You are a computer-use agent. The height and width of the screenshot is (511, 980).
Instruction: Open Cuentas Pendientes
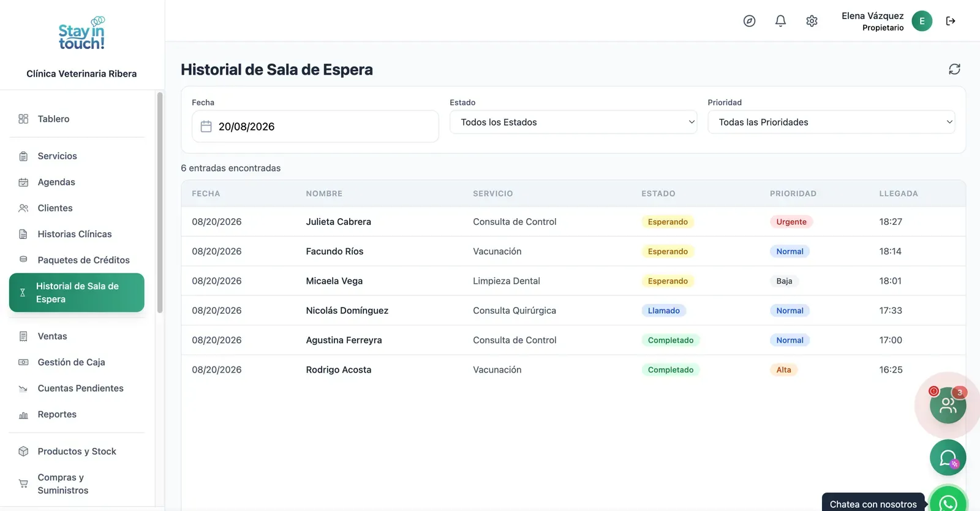coord(77,388)
